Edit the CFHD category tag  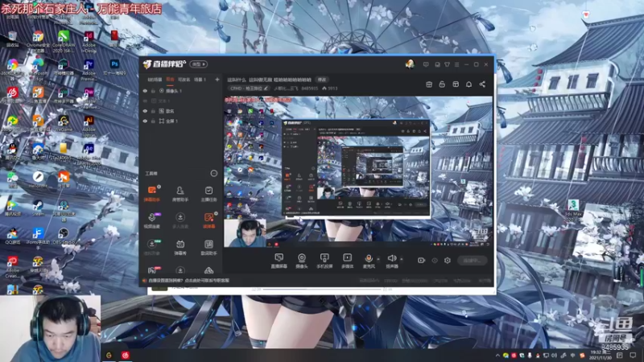click(249, 88)
